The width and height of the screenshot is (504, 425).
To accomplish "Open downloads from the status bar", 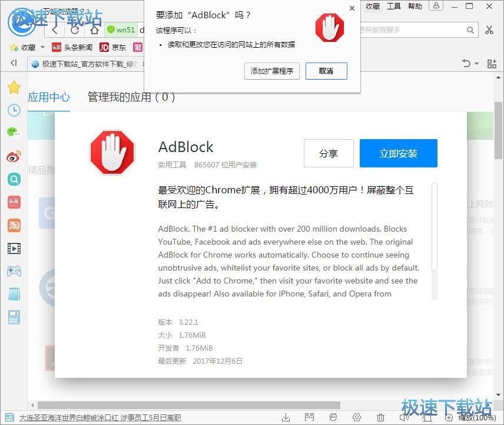I will point(286,417).
